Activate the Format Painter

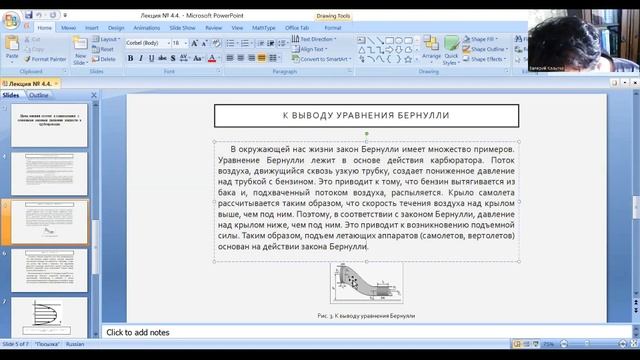(45, 59)
